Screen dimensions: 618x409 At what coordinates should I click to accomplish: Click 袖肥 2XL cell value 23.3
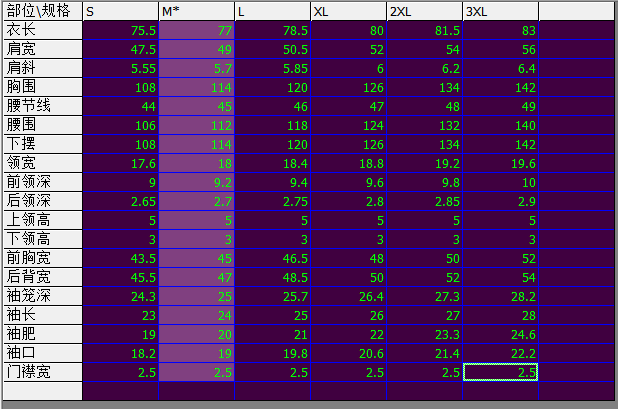[x=425, y=334]
